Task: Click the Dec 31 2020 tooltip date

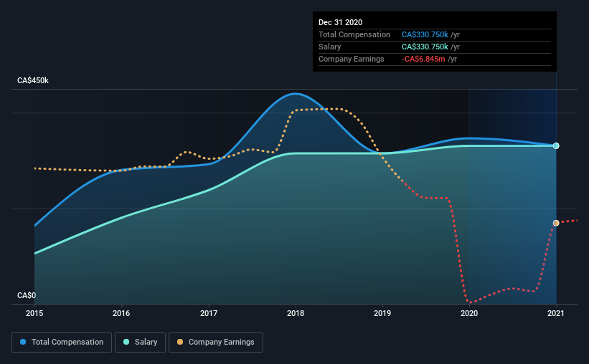Action: click(x=340, y=22)
